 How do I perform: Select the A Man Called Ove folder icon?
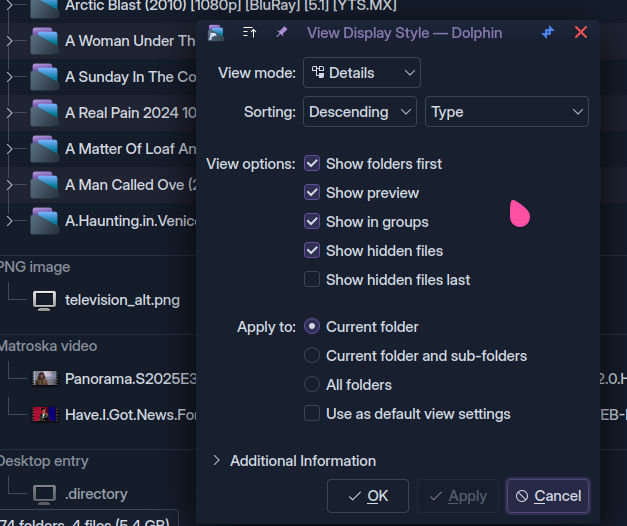click(x=44, y=185)
